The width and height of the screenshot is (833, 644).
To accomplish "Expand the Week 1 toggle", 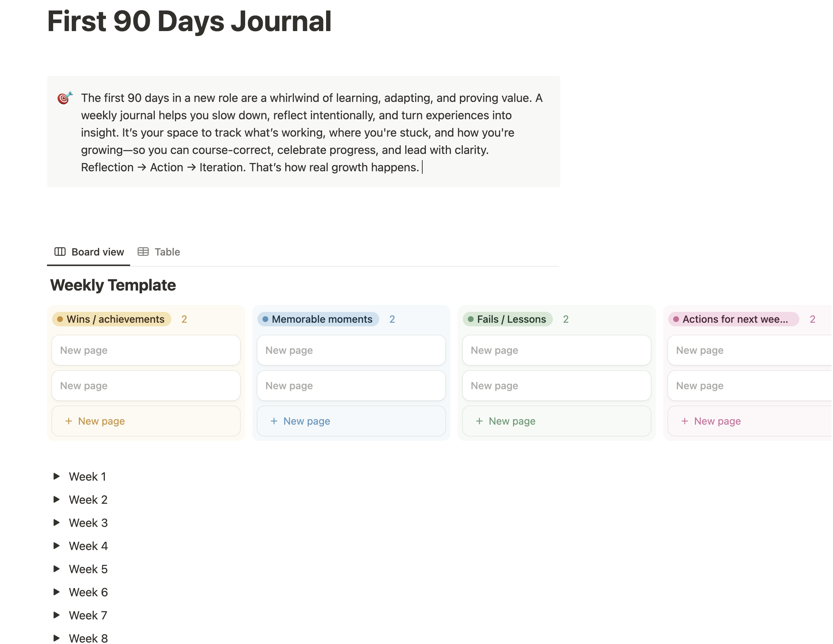I will pyautogui.click(x=56, y=476).
